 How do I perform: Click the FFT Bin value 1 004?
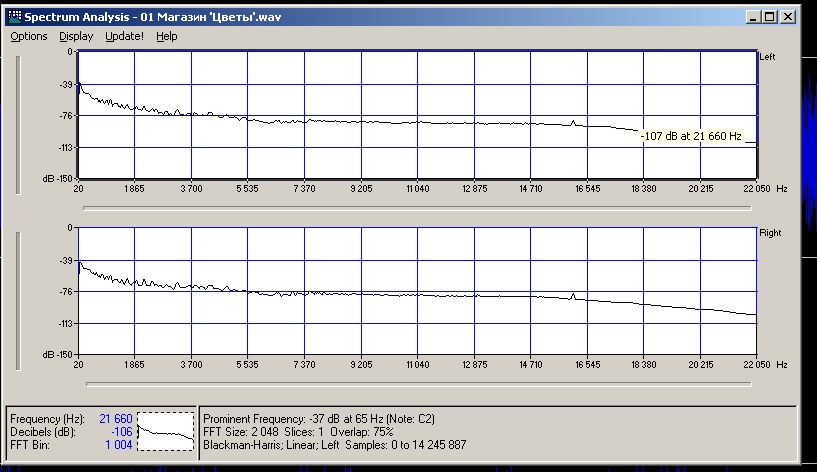point(117,443)
